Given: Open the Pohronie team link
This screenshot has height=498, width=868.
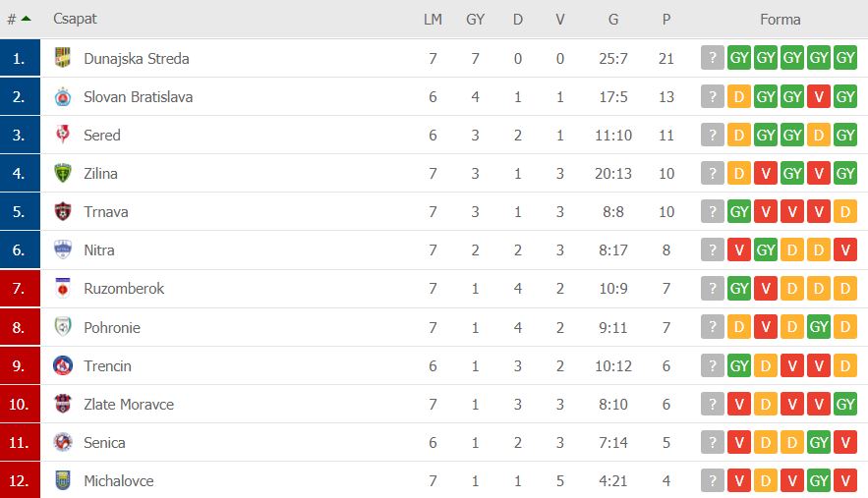Looking at the screenshot, I should pyautogui.click(x=112, y=327).
